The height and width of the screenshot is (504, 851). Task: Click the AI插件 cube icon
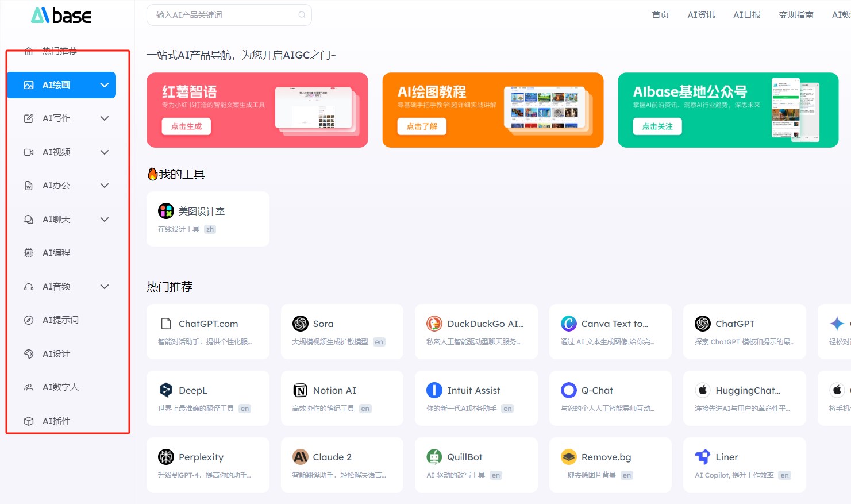click(x=29, y=421)
